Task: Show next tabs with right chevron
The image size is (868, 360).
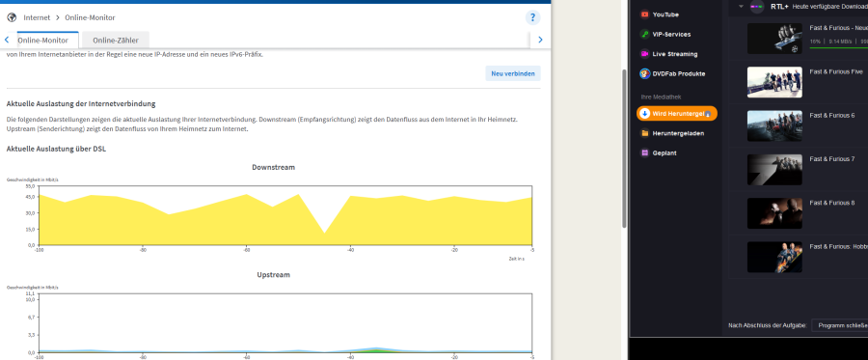Action: 540,40
